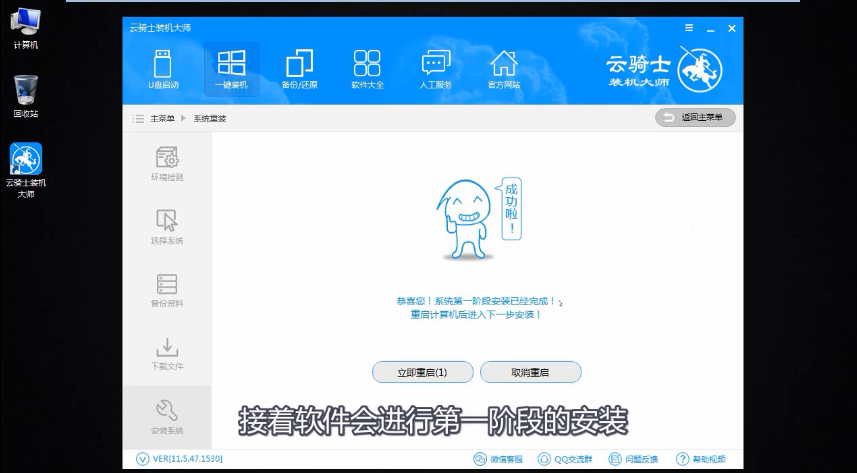Click the 环境检测 step in the sidebar
This screenshot has height=473, width=857.
(167, 163)
